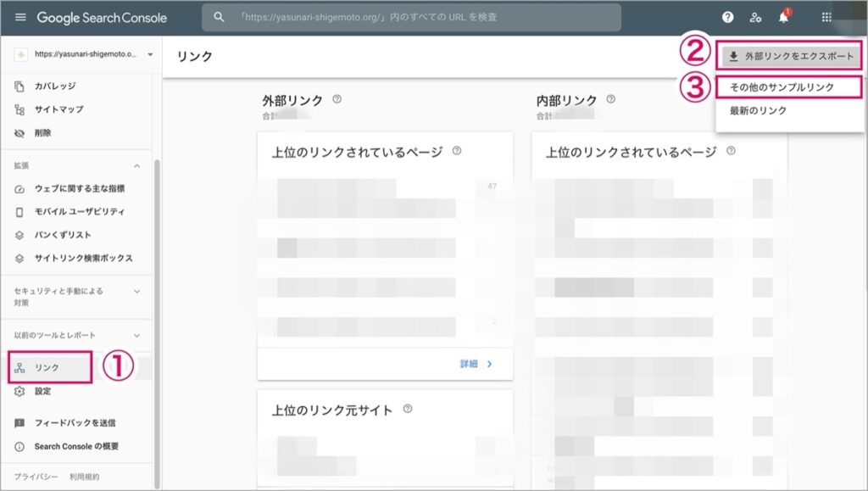Click the Google Search Console logo
The width and height of the screenshot is (868, 491).
pyautogui.click(x=102, y=18)
